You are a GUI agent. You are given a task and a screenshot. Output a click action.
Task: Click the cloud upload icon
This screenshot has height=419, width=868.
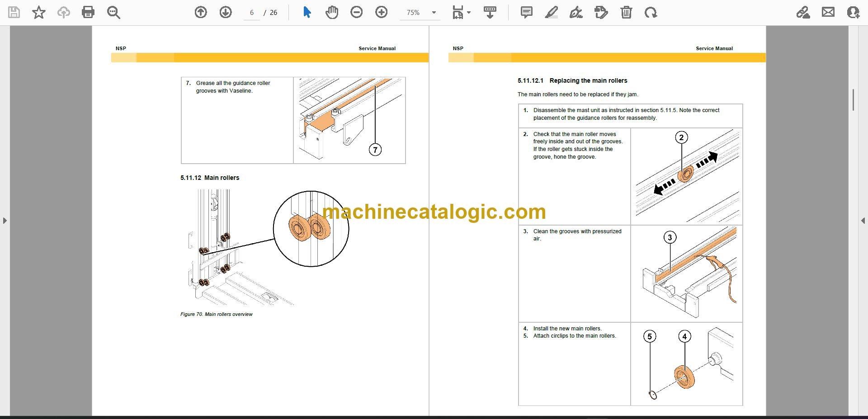click(x=63, y=12)
